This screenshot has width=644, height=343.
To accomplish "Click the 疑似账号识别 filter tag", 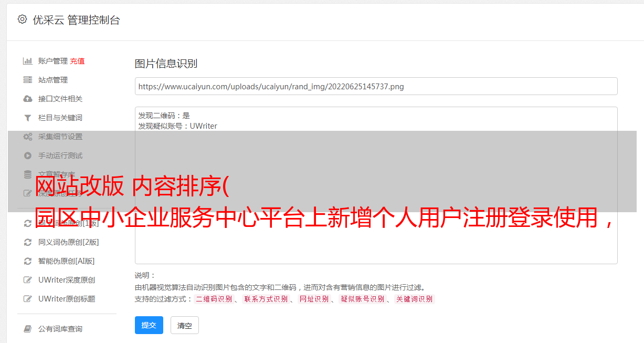I will [363, 299].
